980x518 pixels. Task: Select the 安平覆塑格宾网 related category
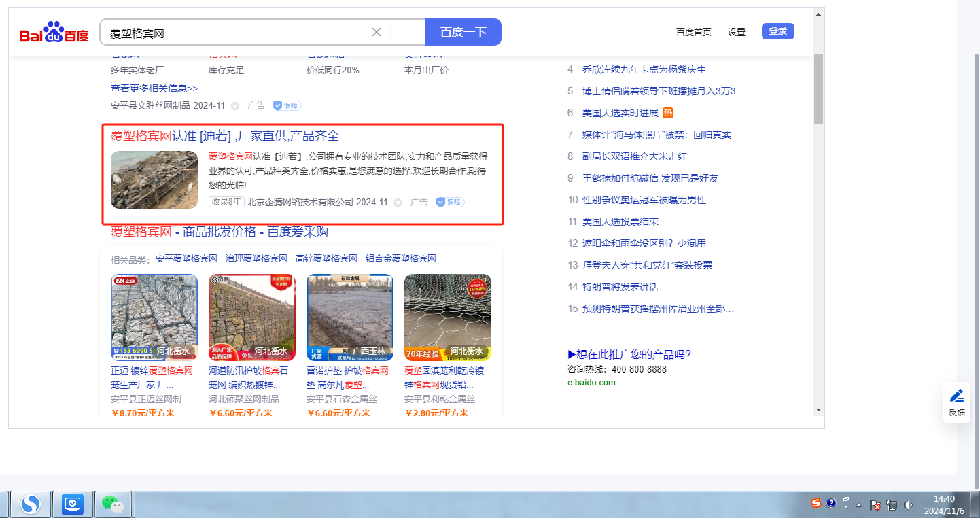pos(186,258)
